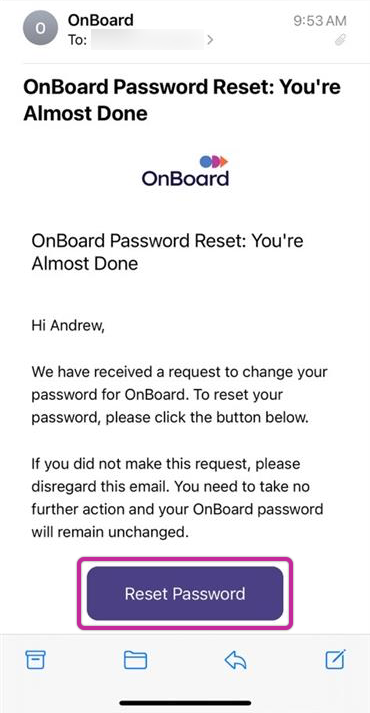This screenshot has width=370, height=713.
Task: Archive this email with the box icon
Action: 35,660
